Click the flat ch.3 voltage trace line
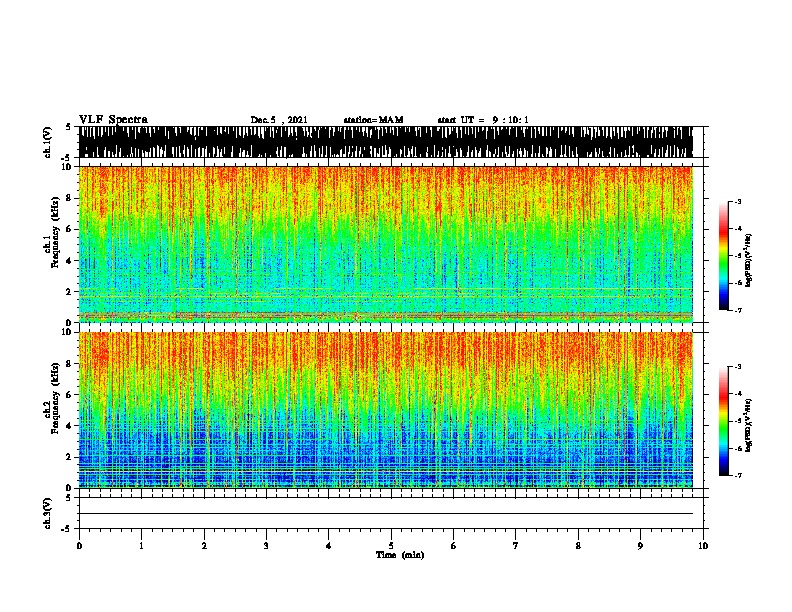 (386, 514)
